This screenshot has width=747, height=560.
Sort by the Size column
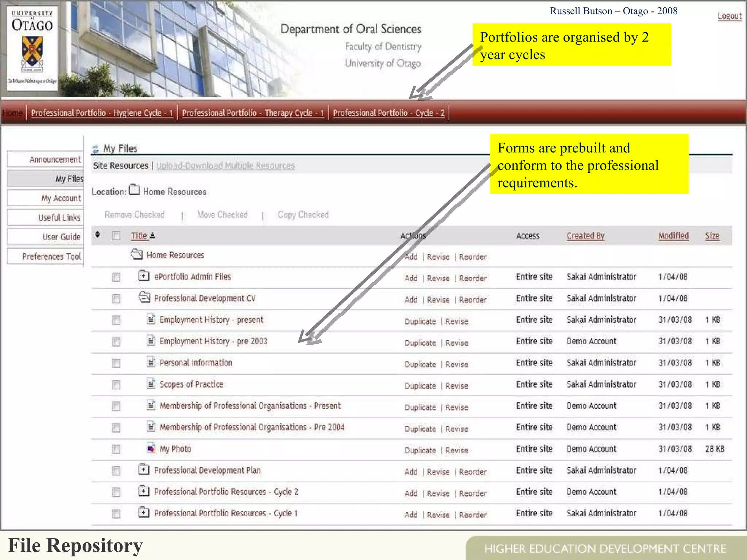point(712,236)
